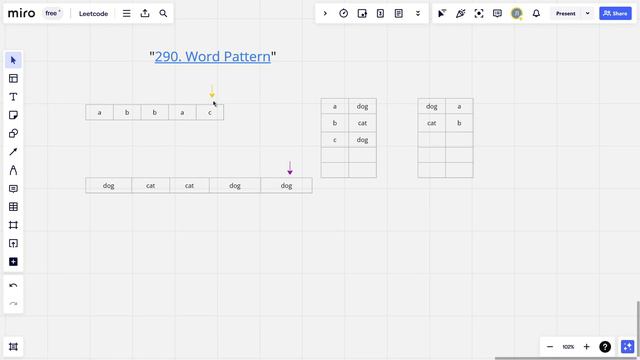This screenshot has width=640, height=360.
Task: Open notifications bell
Action: pos(536,13)
